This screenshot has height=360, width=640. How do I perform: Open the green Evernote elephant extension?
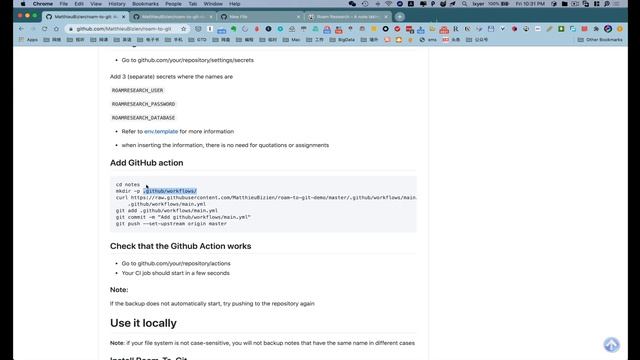(233, 29)
